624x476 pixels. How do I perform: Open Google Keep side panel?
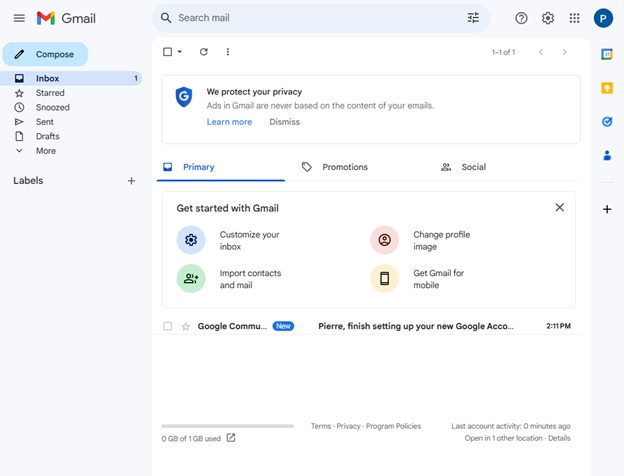tap(606, 88)
